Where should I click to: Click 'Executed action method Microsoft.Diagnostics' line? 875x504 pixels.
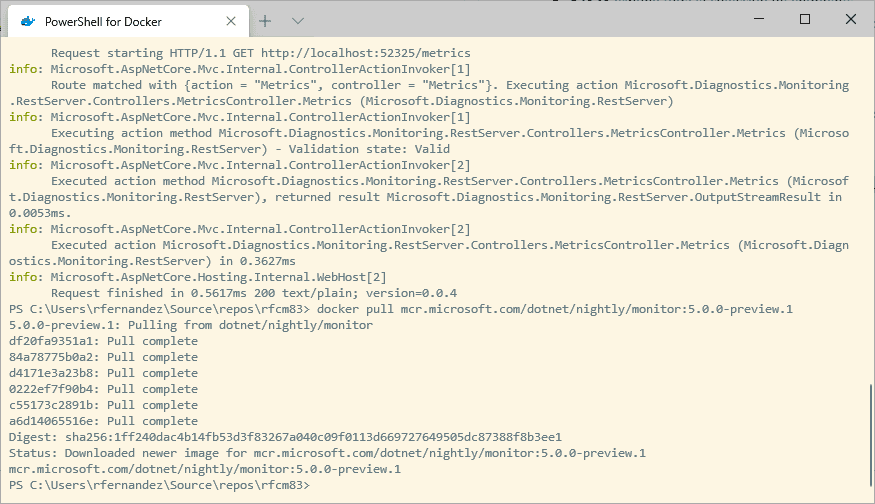click(x=450, y=181)
